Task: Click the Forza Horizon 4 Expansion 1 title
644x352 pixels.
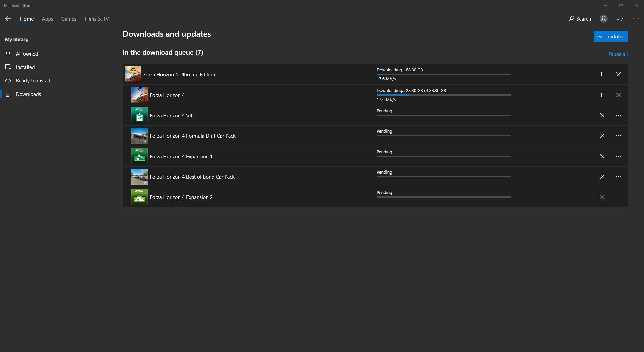Action: pos(181,157)
